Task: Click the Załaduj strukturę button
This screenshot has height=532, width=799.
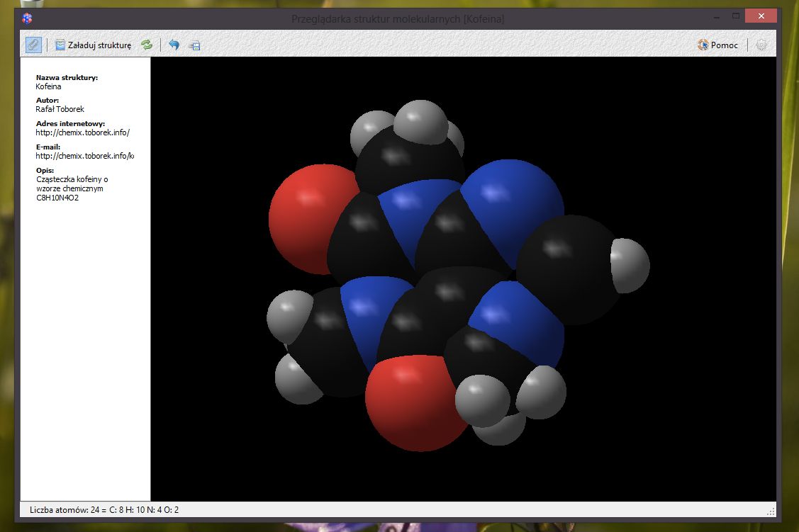Action: [93, 45]
